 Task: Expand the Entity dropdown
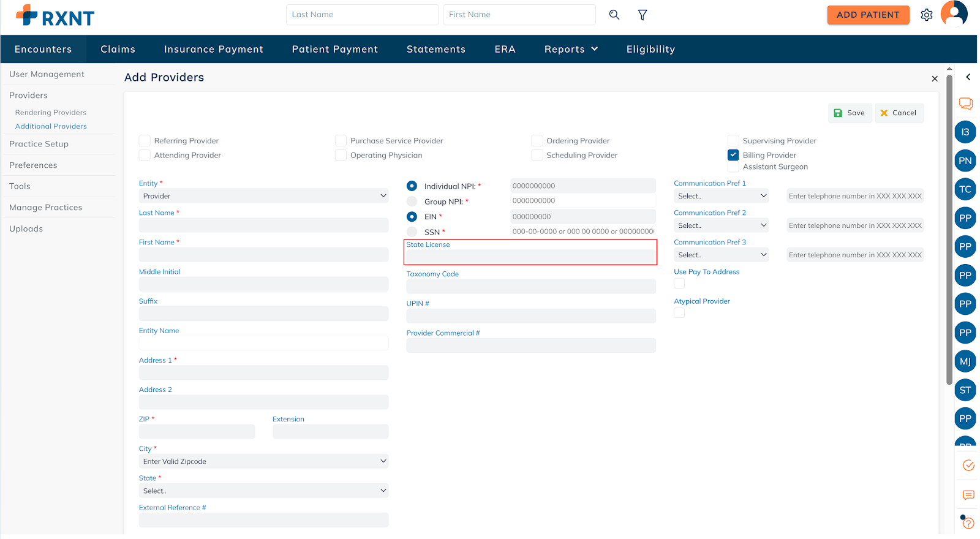tap(263, 196)
